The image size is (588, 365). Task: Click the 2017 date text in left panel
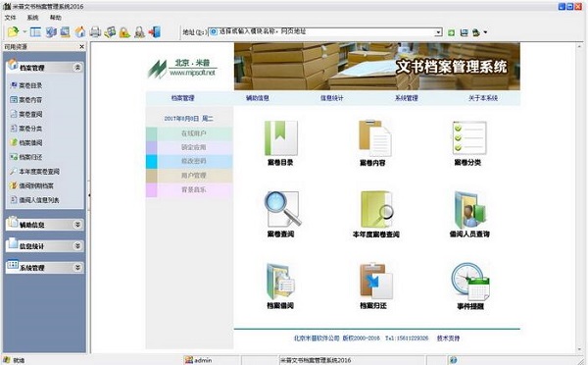pos(188,119)
